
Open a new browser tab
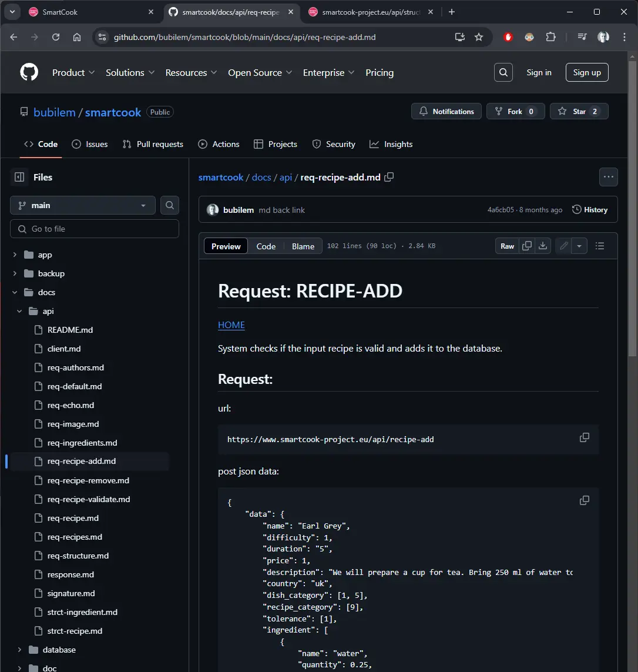[x=451, y=12]
